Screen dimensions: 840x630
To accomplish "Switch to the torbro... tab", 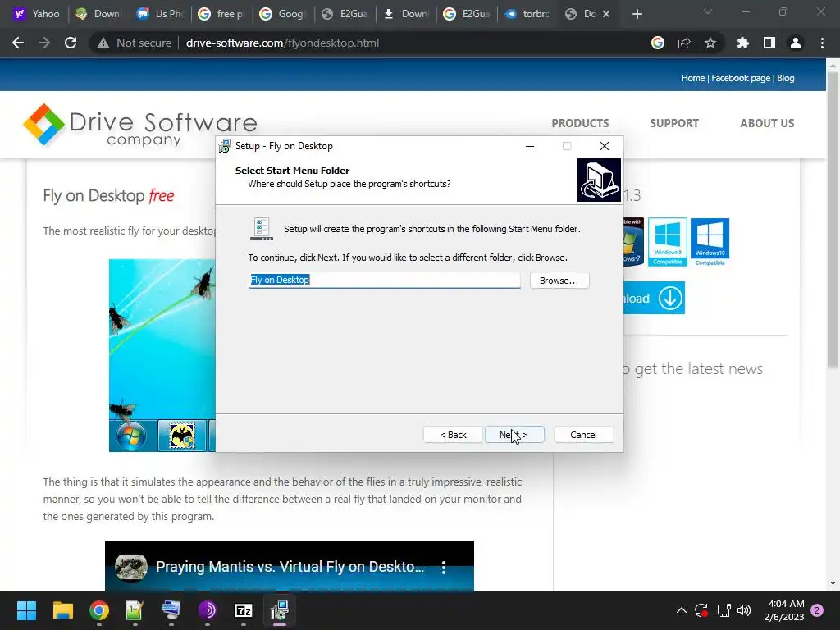I will point(528,14).
